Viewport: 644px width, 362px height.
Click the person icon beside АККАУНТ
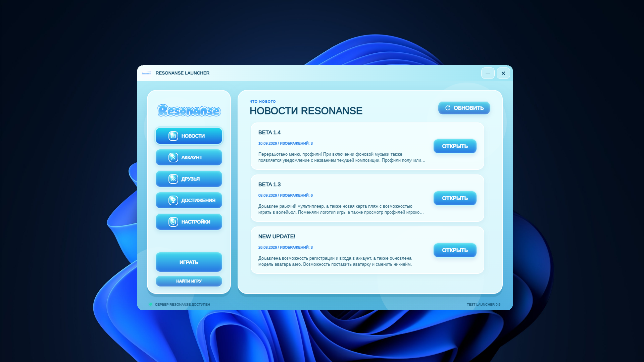click(x=173, y=157)
